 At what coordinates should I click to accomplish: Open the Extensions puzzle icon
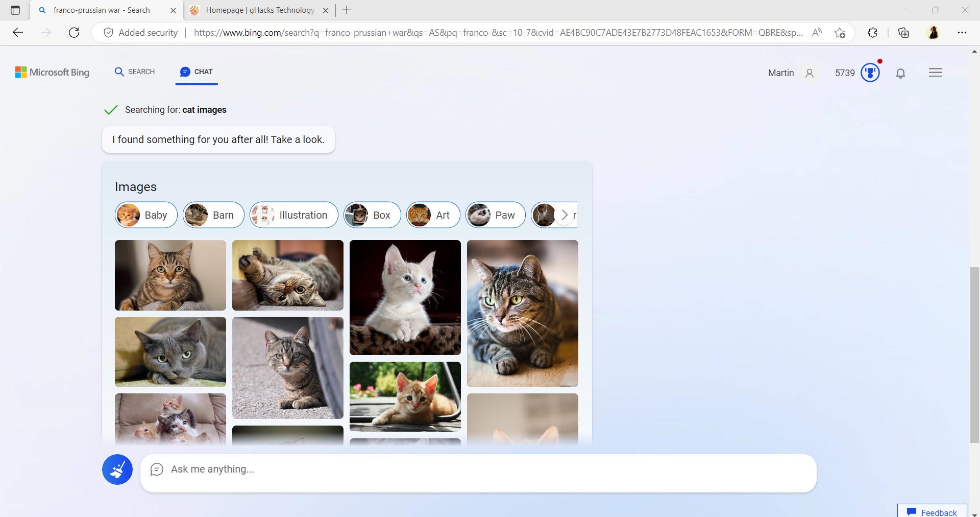tap(872, 32)
